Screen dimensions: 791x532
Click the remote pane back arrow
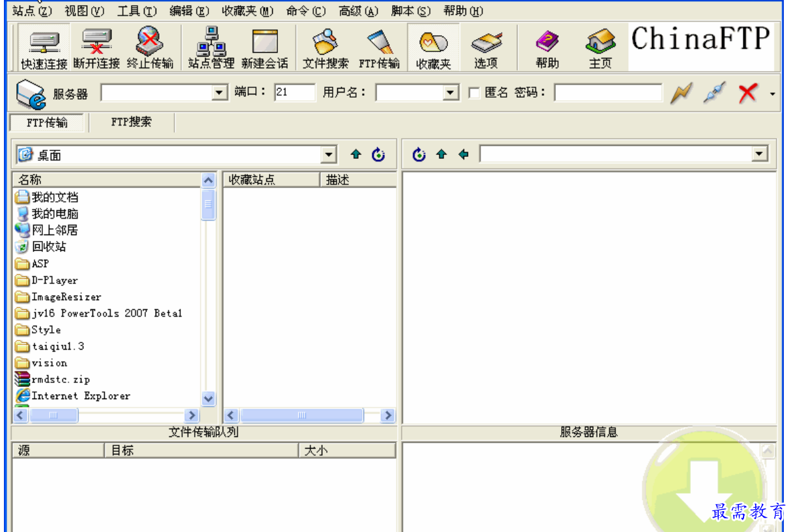(464, 155)
